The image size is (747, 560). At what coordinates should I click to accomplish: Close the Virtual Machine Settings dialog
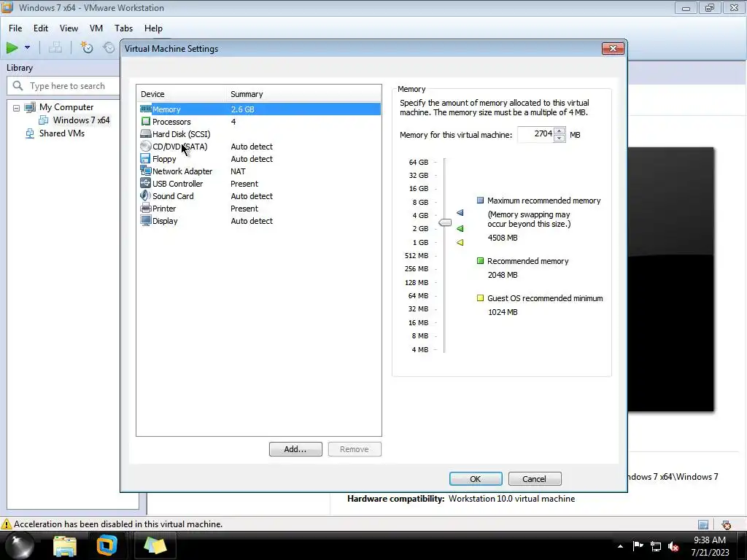point(613,48)
